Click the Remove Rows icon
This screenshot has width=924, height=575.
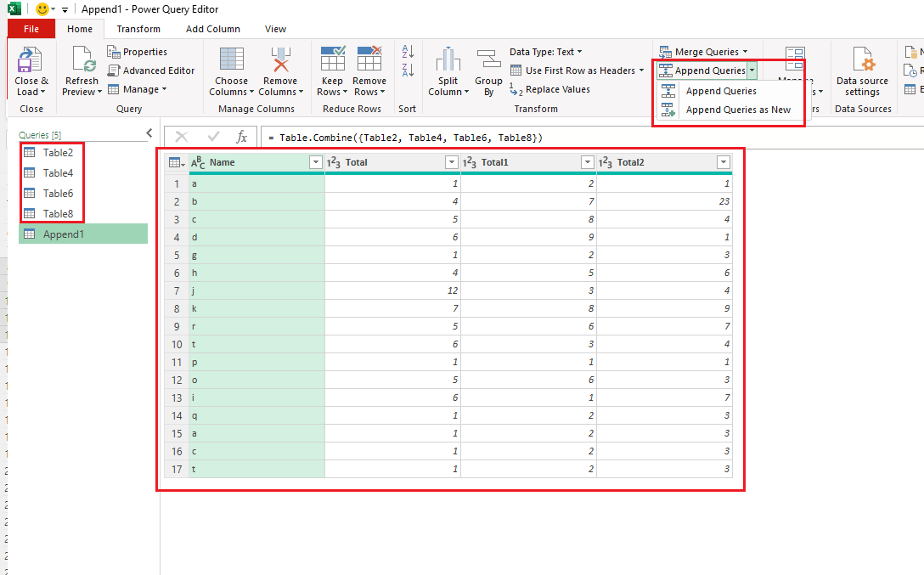coord(369,59)
